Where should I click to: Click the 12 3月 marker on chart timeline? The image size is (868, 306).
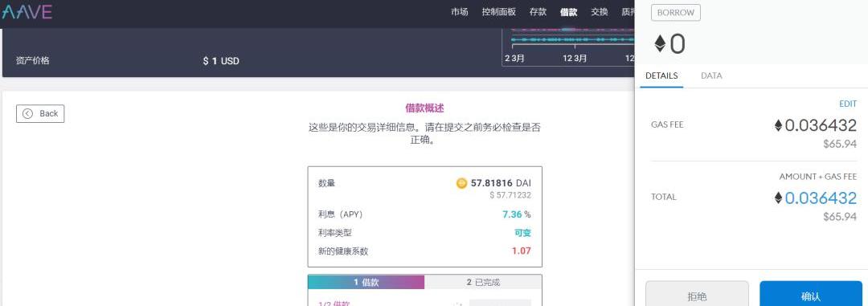(575, 58)
